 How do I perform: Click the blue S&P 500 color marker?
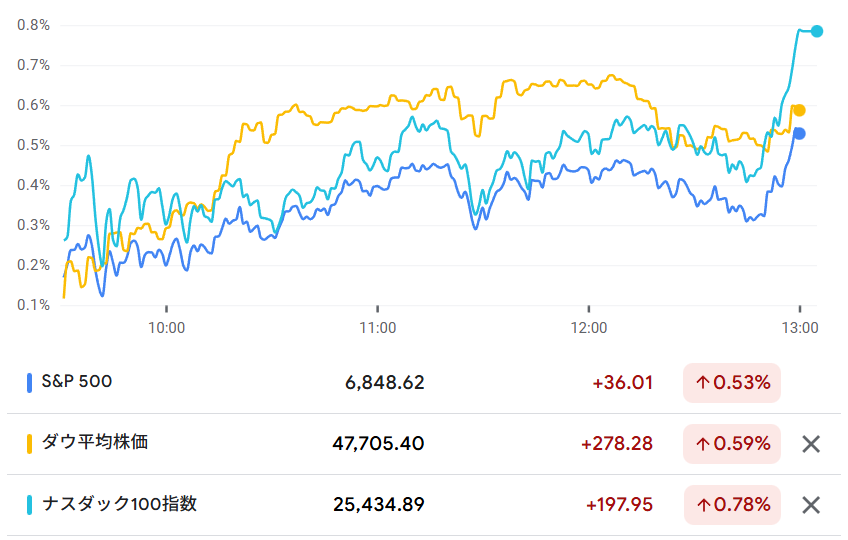[x=30, y=382]
